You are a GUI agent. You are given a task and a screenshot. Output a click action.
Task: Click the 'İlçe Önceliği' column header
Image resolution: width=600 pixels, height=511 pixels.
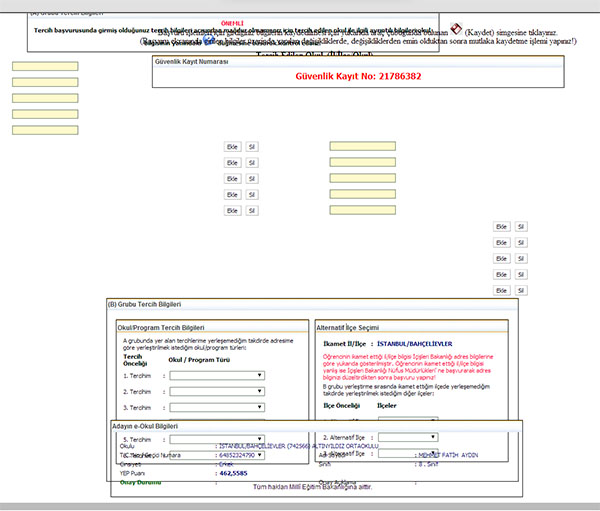point(342,405)
